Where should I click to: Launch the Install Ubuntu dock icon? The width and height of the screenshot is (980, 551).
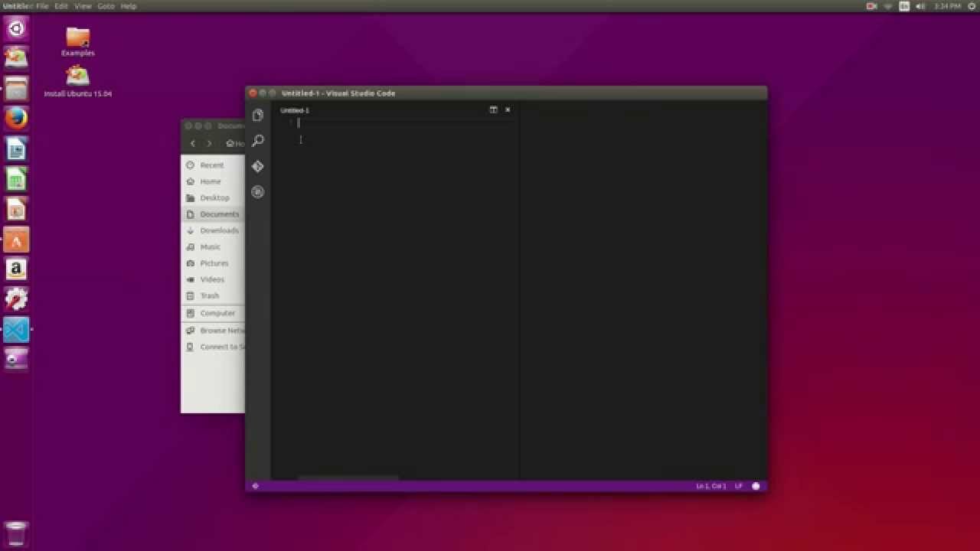pos(16,57)
